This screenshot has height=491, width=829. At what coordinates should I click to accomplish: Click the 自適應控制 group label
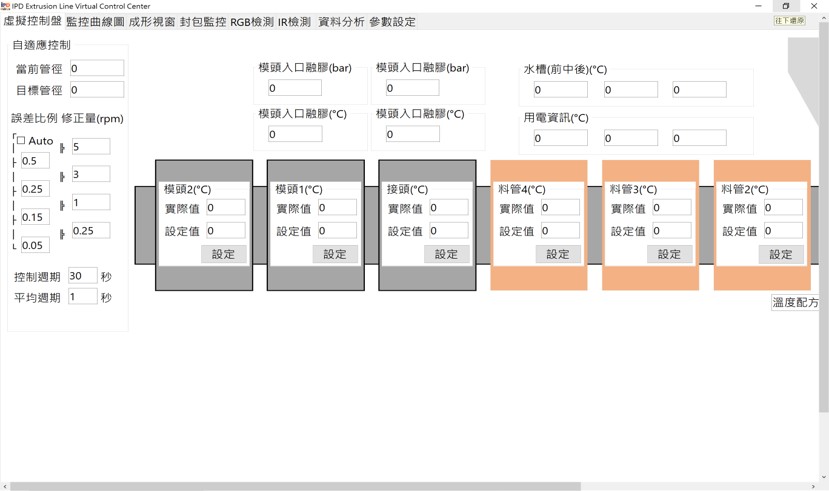41,45
